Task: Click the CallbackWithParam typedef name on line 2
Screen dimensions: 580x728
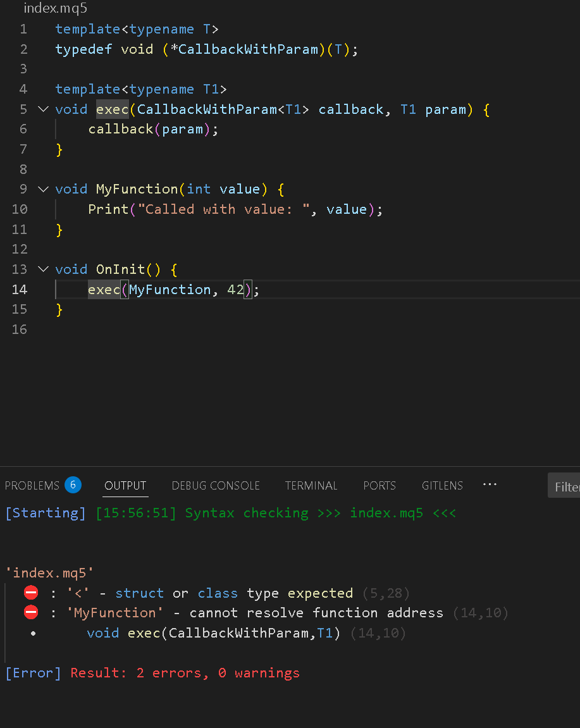Action: pyautogui.click(x=248, y=49)
